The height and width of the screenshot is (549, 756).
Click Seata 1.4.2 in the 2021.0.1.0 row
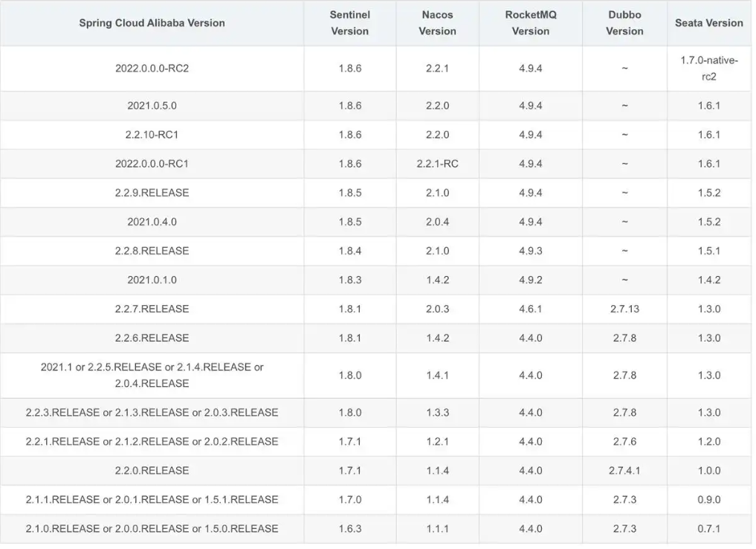(x=708, y=280)
